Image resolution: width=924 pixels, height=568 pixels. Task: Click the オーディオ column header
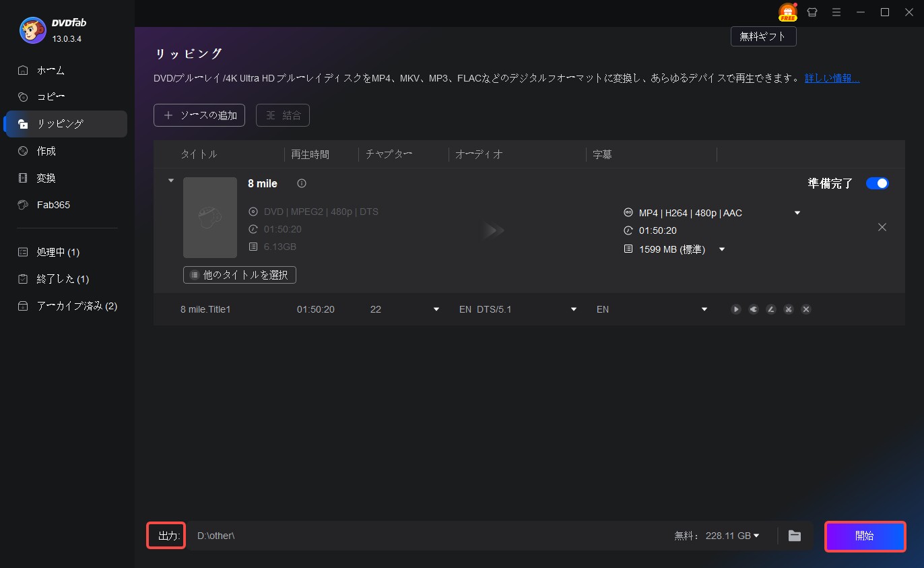[479, 154]
